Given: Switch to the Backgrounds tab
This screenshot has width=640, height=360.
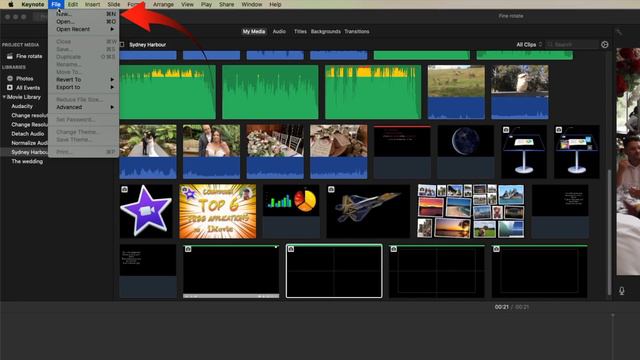Looking at the screenshot, I should coord(325,31).
